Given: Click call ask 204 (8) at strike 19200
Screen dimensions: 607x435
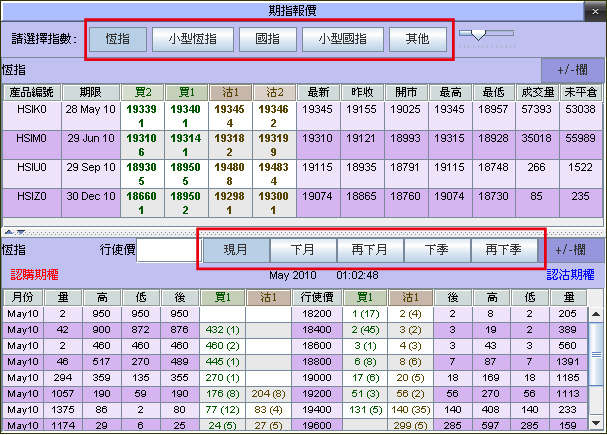Looking at the screenshot, I should tap(269, 394).
